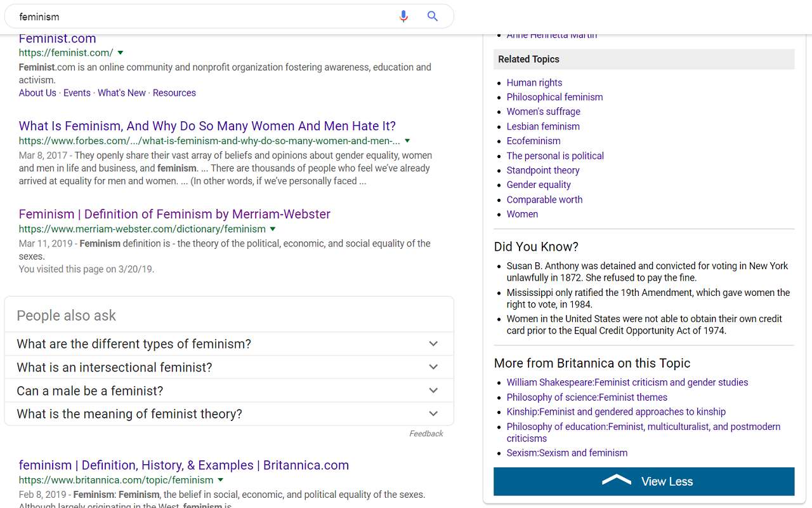The height and width of the screenshot is (508, 812).
Task: Open the Feminist.com result link
Action: pyautogui.click(x=57, y=38)
